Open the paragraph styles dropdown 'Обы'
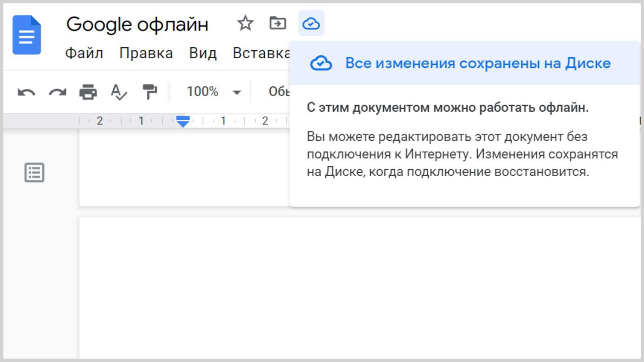 pyautogui.click(x=278, y=92)
